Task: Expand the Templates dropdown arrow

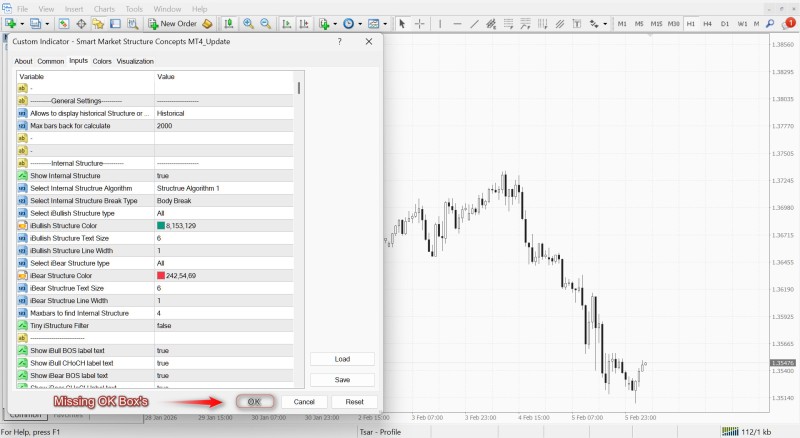Action: click(385, 23)
